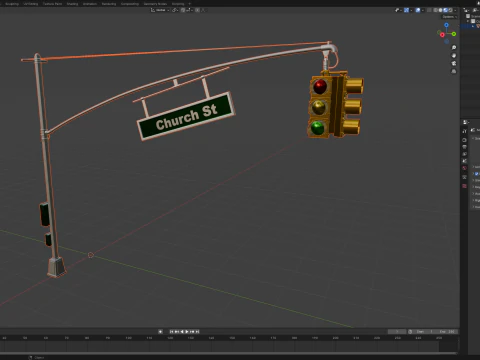The image size is (480, 360).
Task: Toggle X-ray mode in viewport header
Action: 429,10
